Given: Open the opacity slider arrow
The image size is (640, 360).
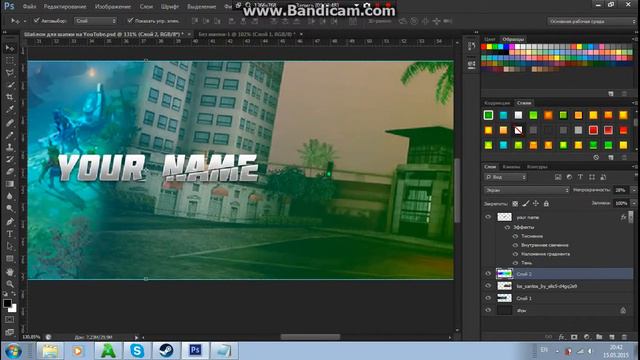Looking at the screenshot, I should point(633,190).
